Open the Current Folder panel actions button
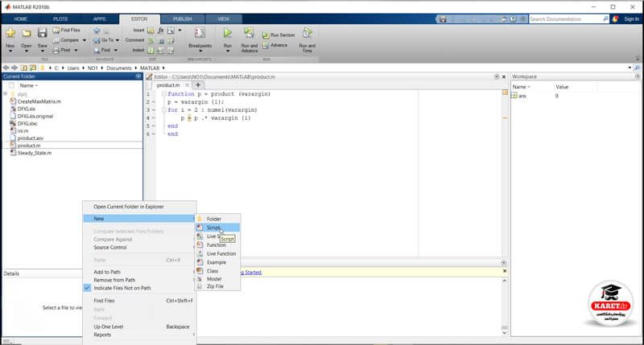Image resolution: width=644 pixels, height=345 pixels. point(138,76)
